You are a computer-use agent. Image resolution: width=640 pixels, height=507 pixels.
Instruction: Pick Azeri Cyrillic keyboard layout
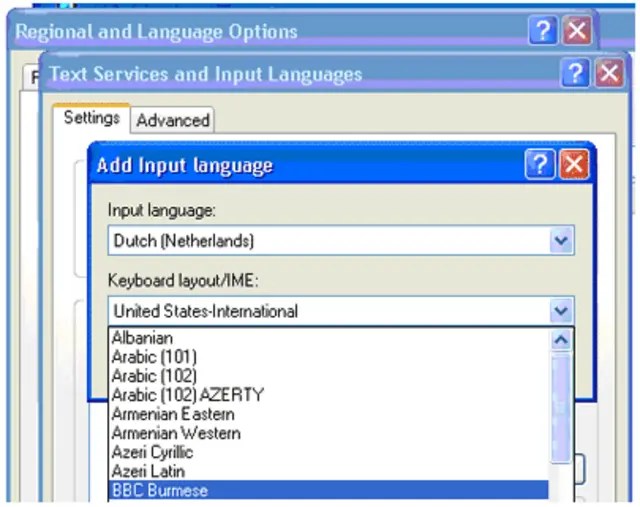[x=154, y=452]
